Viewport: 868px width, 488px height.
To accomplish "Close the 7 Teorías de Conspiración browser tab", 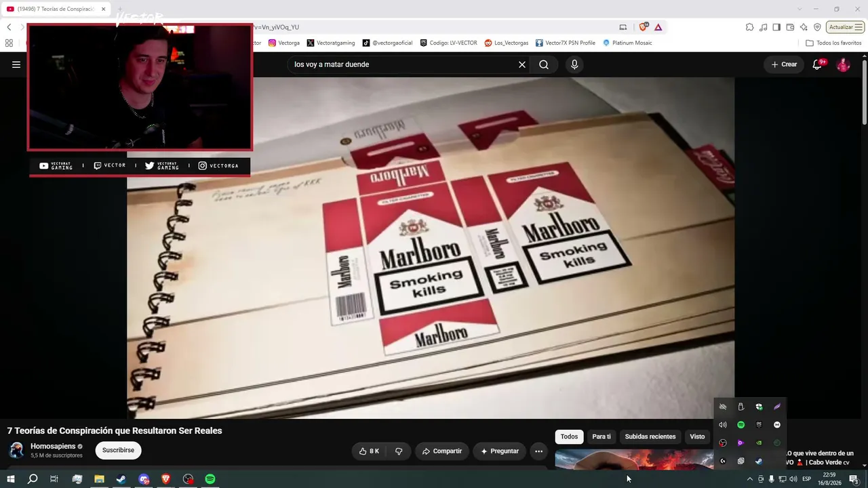I will tap(103, 9).
